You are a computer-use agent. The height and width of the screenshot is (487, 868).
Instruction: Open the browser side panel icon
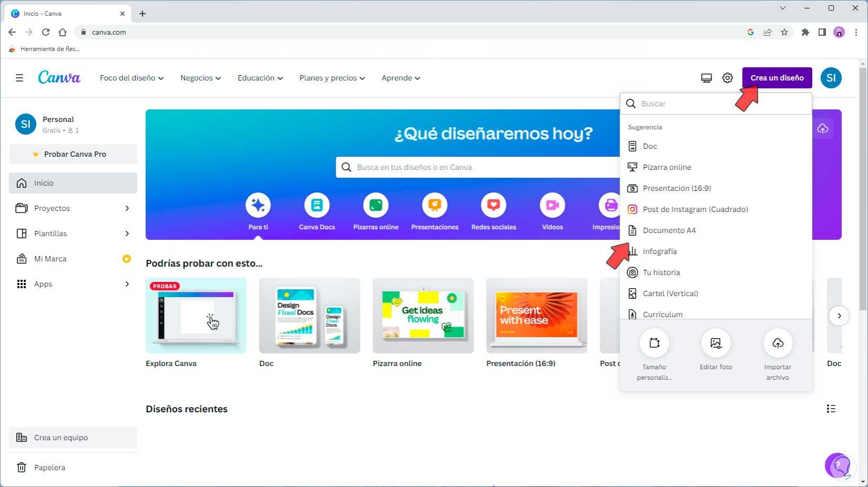[822, 32]
